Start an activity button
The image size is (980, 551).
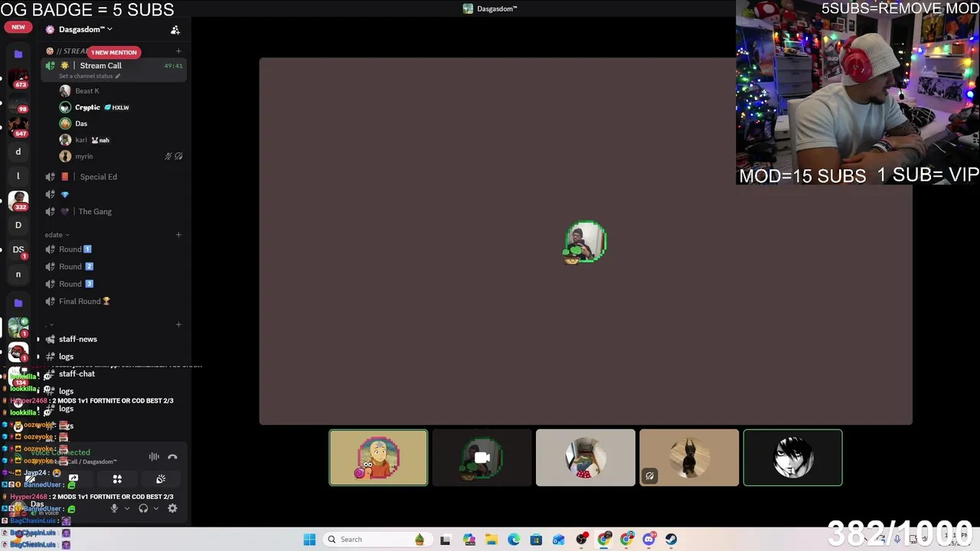117,479
